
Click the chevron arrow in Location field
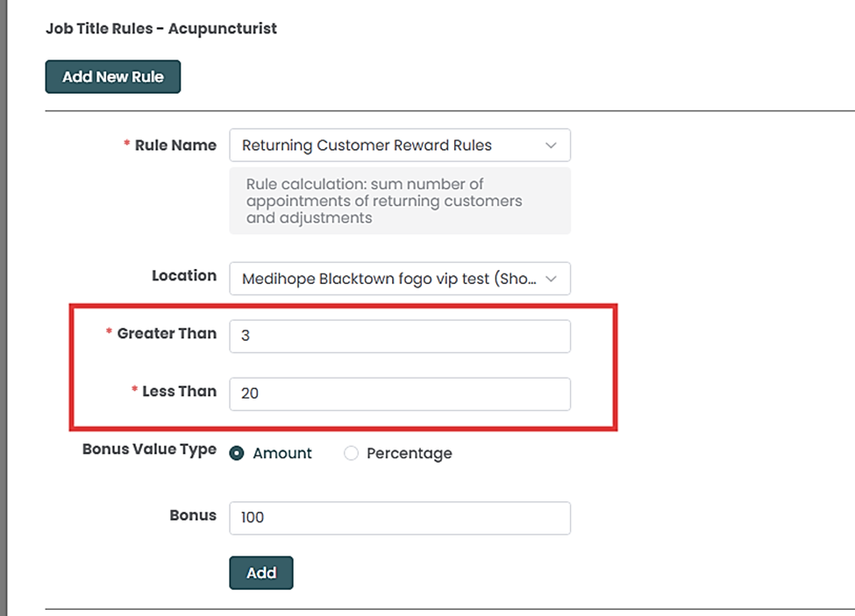(x=551, y=279)
